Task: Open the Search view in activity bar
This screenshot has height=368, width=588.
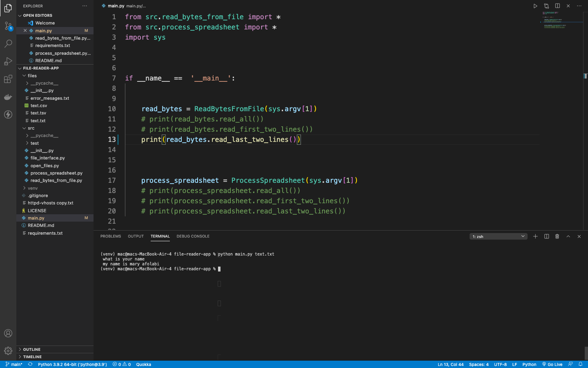Action: pyautogui.click(x=8, y=43)
